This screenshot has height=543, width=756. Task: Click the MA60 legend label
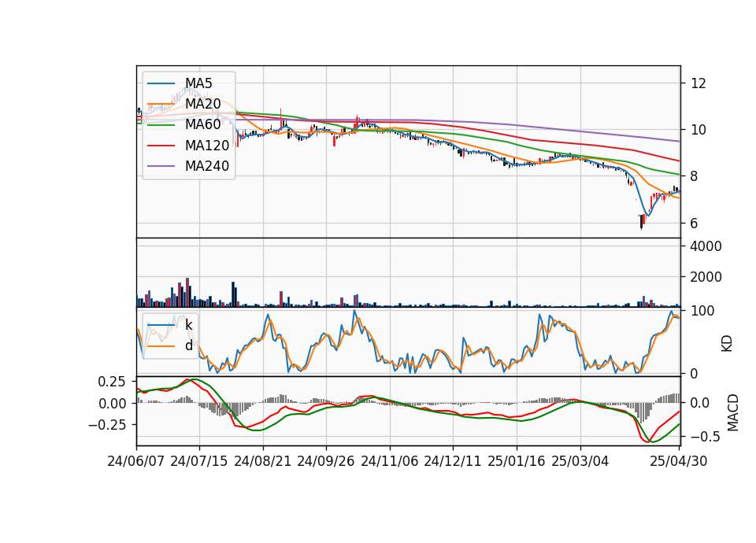tap(202, 125)
